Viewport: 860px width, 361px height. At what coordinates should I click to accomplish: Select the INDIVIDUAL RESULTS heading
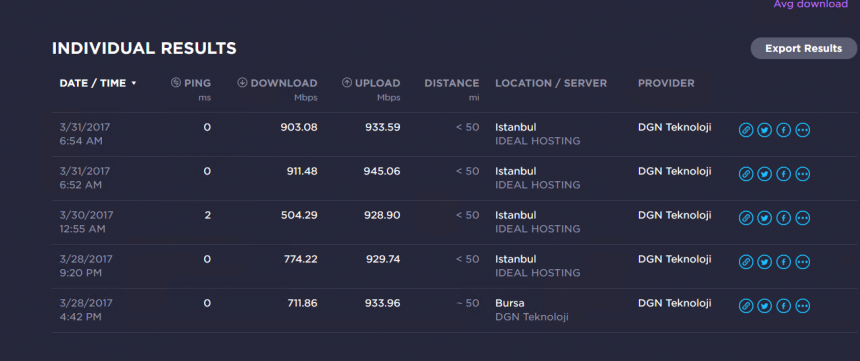click(x=144, y=48)
